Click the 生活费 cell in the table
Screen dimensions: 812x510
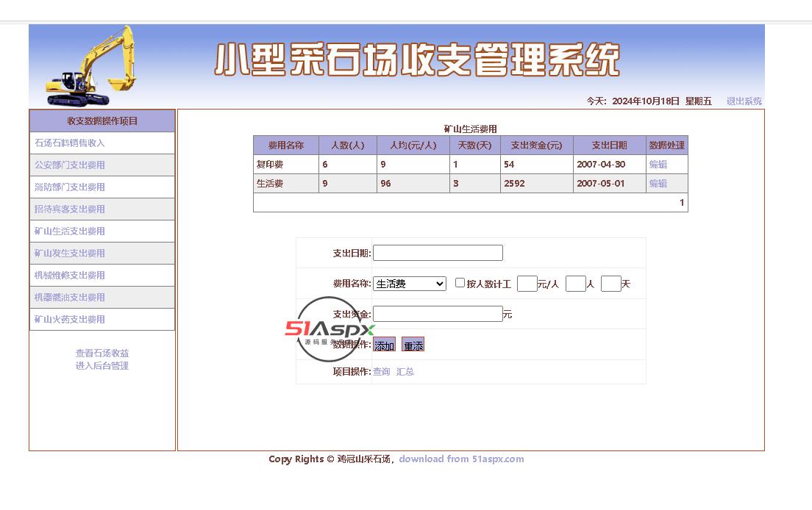pos(286,184)
